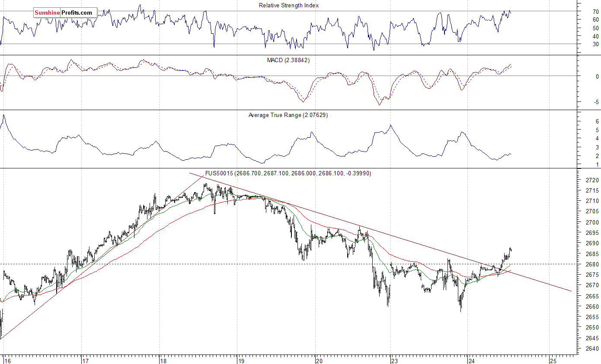Click date label 19 on time axis

(x=241, y=361)
